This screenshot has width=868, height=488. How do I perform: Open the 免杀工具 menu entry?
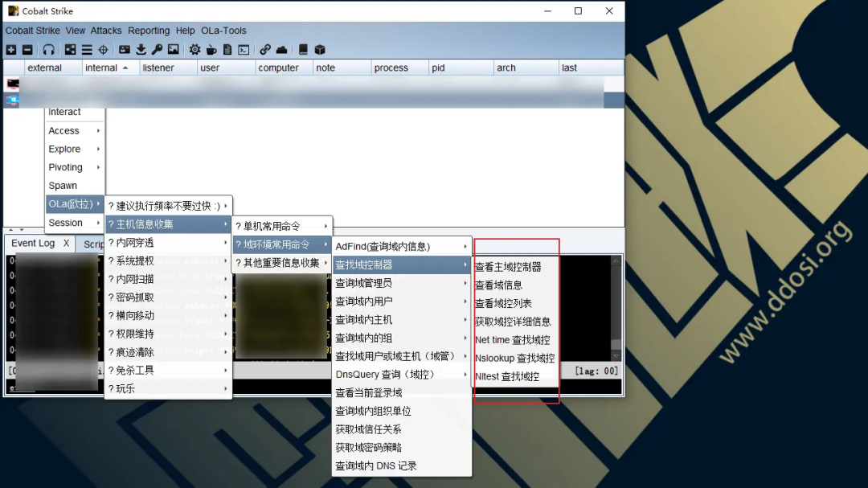click(168, 371)
